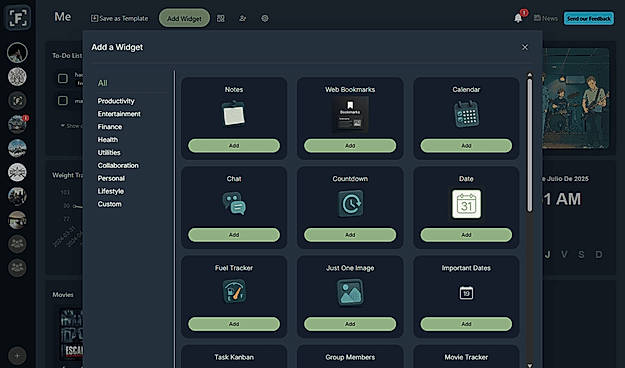Open the dashboard layout grid icon
Image resolution: width=625 pixels, height=368 pixels.
(x=221, y=18)
